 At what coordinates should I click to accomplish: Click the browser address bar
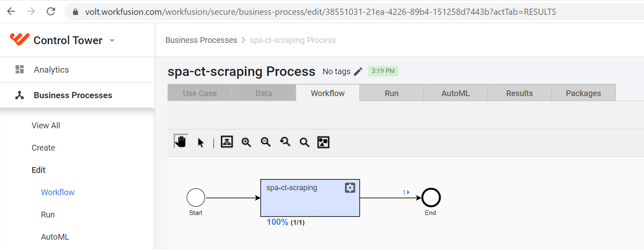(354, 12)
